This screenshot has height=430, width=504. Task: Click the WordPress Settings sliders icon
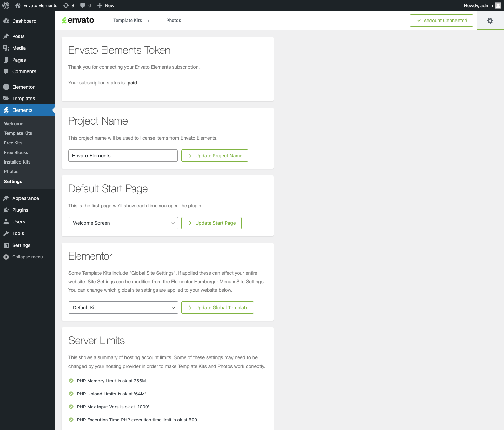[6, 245]
